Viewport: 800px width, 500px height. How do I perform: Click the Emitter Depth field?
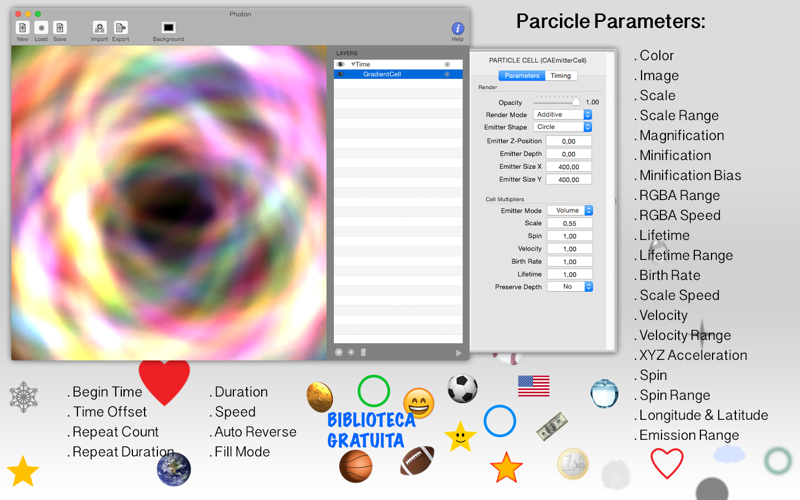point(569,154)
